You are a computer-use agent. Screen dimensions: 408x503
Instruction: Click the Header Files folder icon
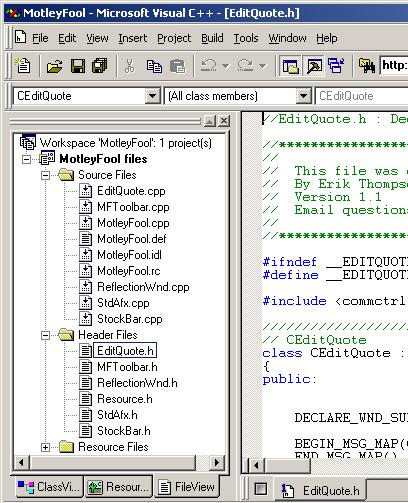[66, 335]
